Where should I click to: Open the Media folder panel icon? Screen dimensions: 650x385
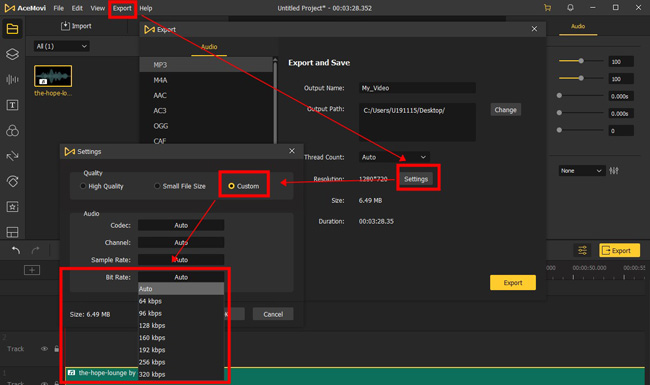[12, 29]
